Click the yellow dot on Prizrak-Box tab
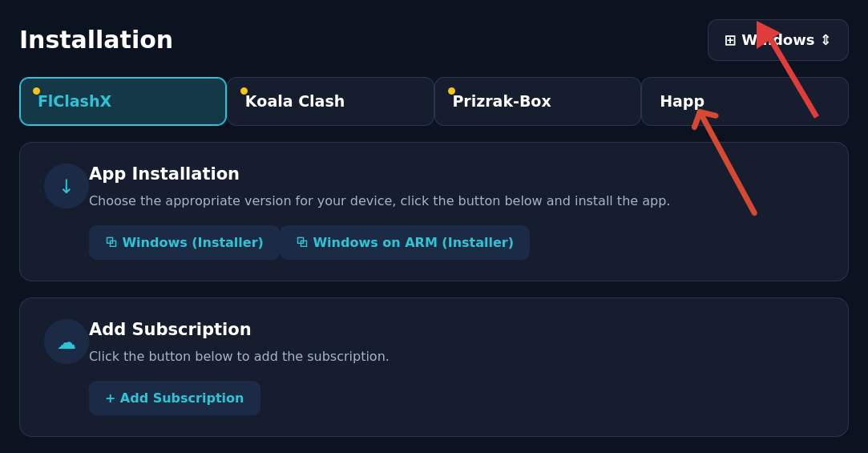This screenshot has width=868, height=453. [452, 91]
